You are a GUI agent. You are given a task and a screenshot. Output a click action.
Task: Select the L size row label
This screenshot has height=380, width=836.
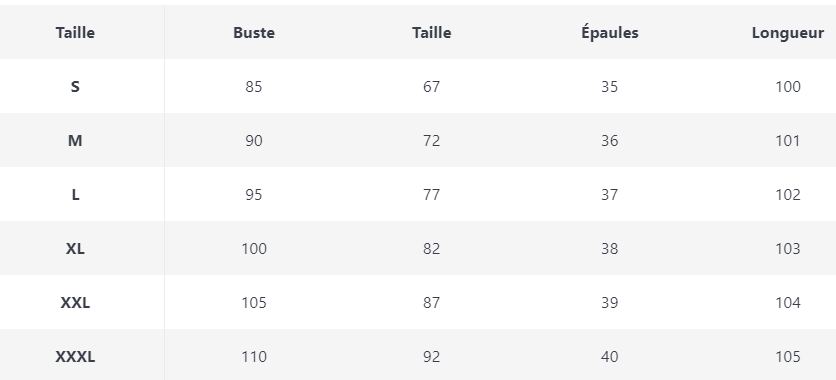(75, 195)
